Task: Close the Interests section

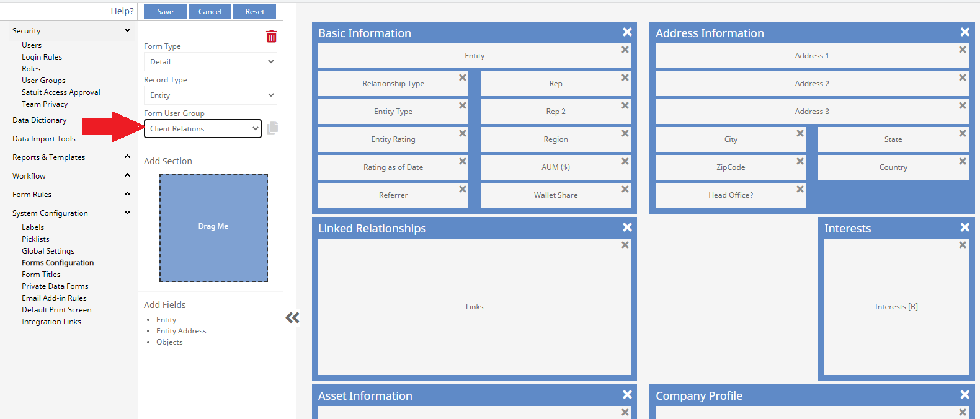Action: click(964, 227)
